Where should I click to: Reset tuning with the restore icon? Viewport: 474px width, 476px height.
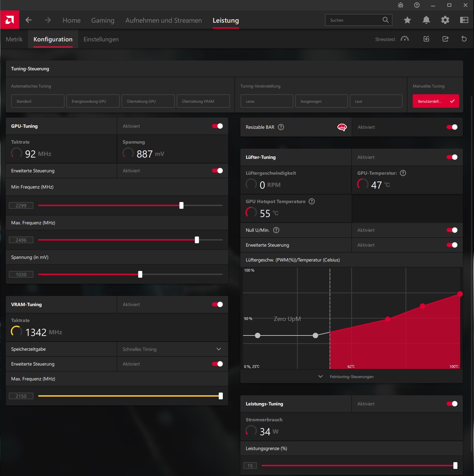click(x=464, y=39)
